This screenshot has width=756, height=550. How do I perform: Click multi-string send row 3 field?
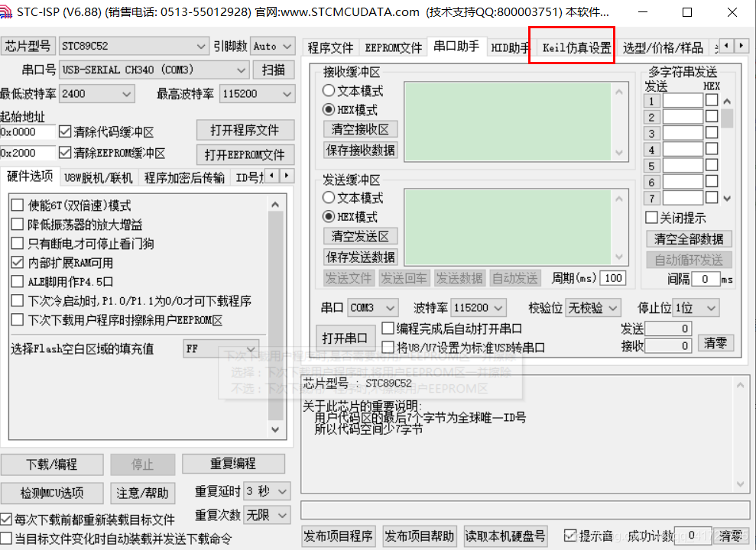point(682,133)
